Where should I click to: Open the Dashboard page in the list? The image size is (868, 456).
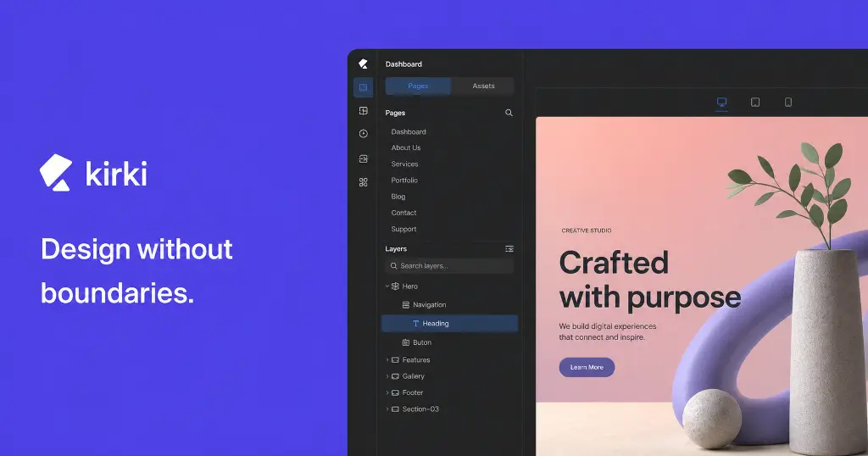pyautogui.click(x=409, y=131)
